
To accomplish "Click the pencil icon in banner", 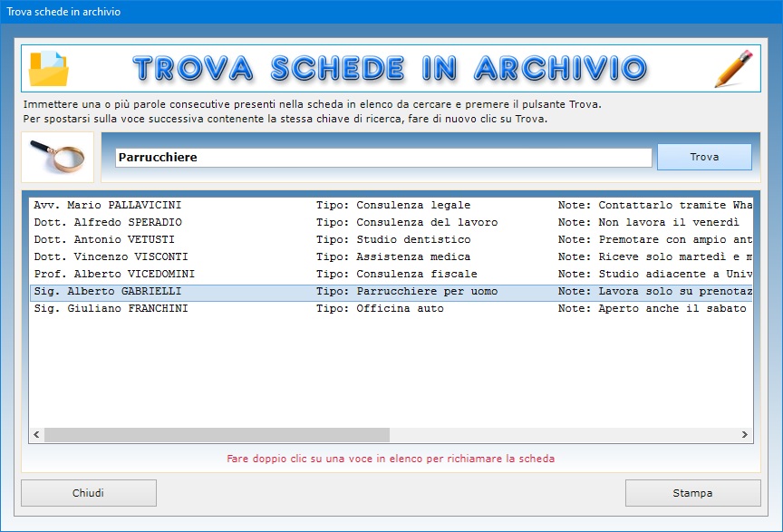I will 733,69.
